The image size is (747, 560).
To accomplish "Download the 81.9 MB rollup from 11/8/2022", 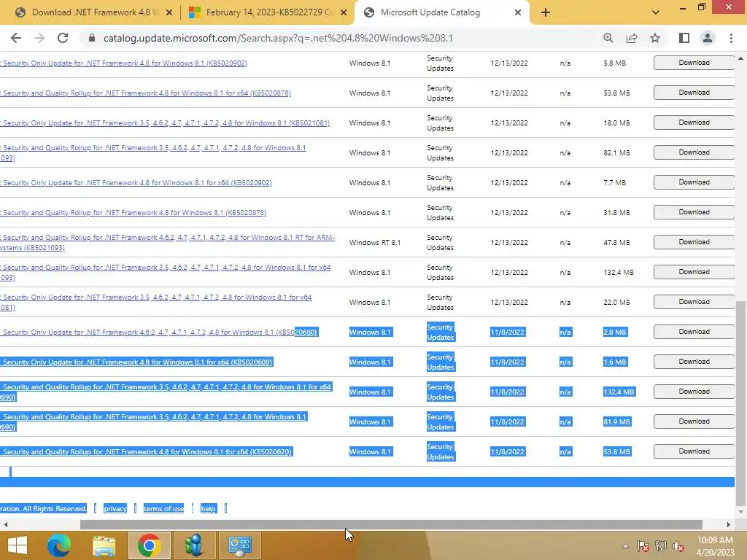I will (x=694, y=421).
